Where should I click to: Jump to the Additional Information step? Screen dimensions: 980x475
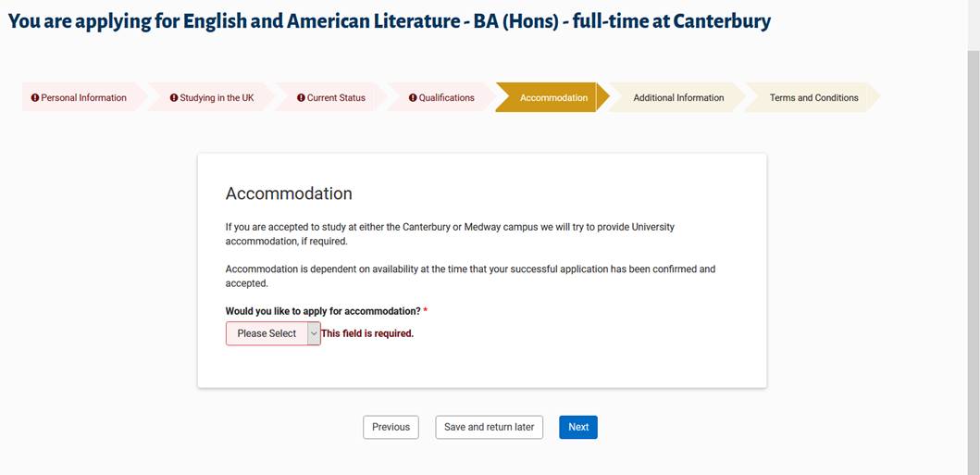(x=678, y=98)
